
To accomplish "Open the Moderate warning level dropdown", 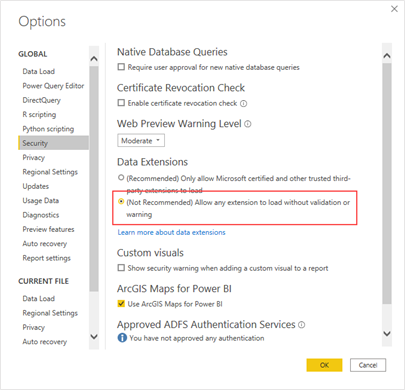I will (x=141, y=141).
